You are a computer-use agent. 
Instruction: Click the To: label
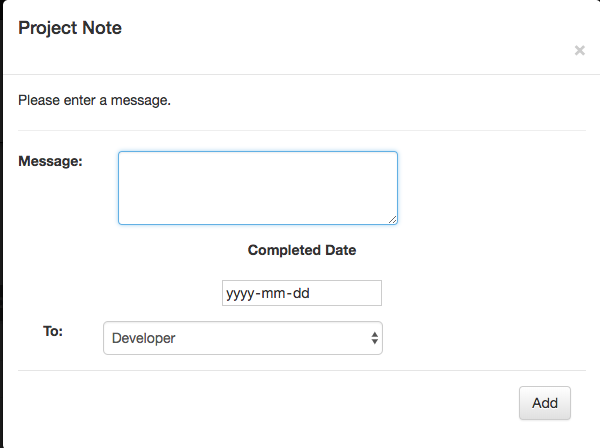click(53, 331)
